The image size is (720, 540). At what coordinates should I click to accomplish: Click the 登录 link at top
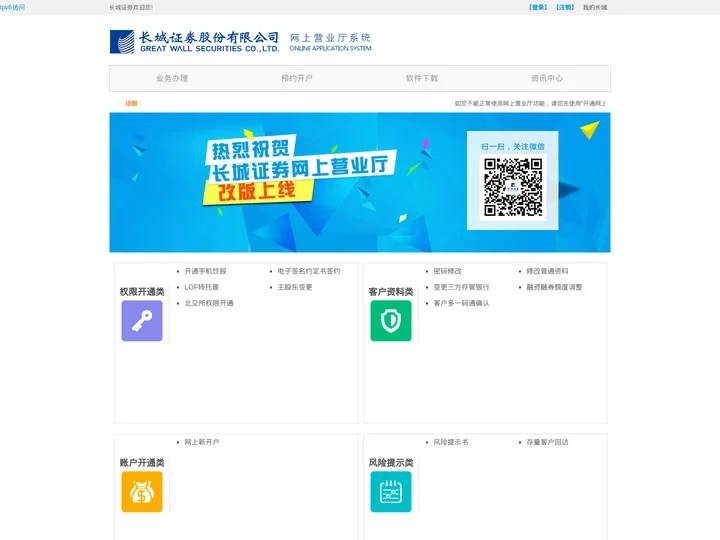pyautogui.click(x=538, y=7)
